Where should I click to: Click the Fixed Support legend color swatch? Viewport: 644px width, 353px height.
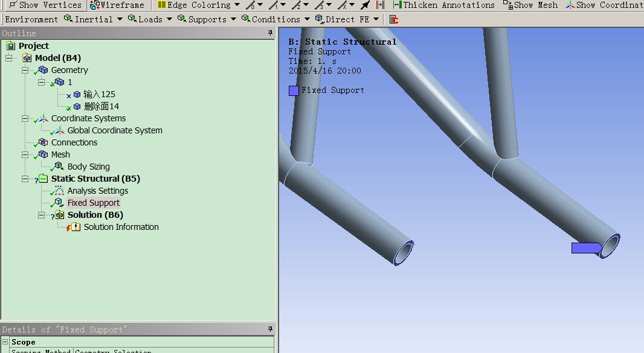coord(294,91)
